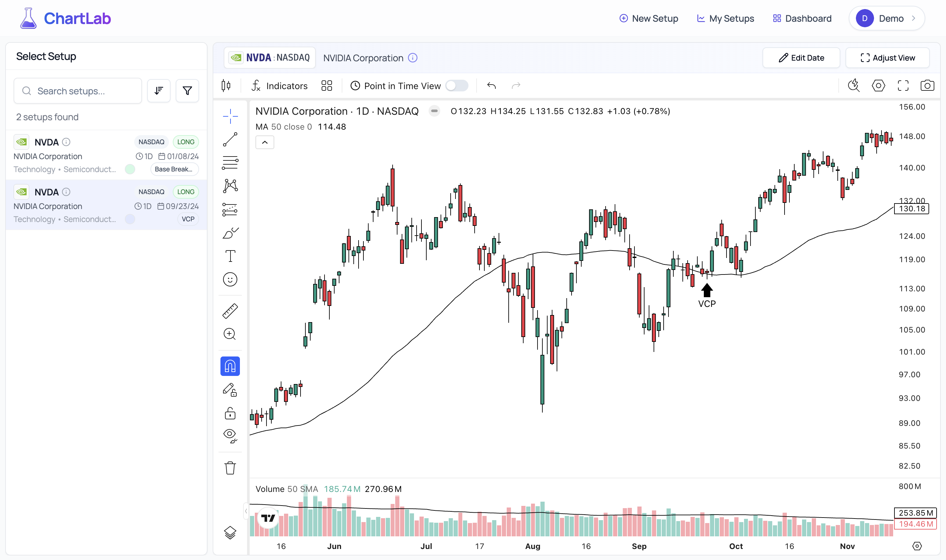Click the VCP tag in setup list

tap(188, 219)
